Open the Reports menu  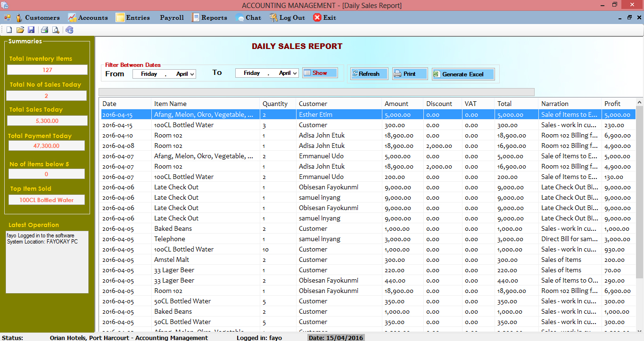(209, 17)
